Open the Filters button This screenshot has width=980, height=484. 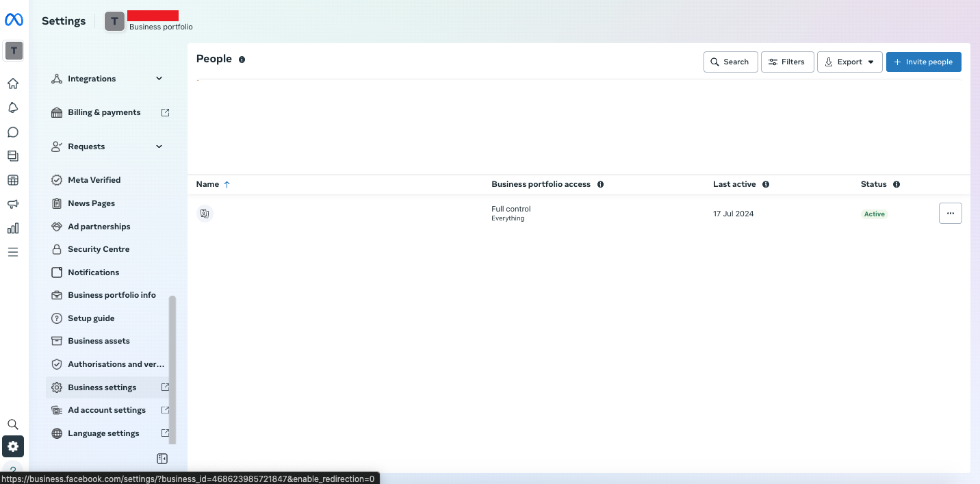[x=787, y=62]
